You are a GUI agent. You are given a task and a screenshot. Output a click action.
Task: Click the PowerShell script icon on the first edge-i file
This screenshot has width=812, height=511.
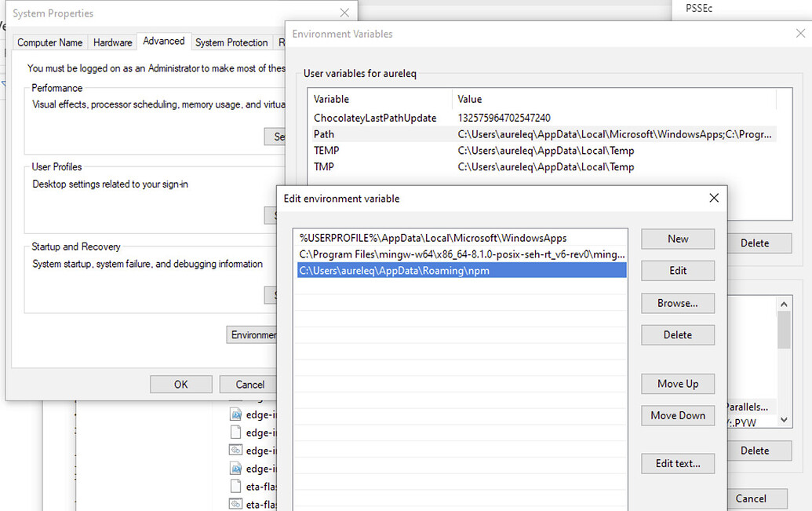[x=237, y=414]
